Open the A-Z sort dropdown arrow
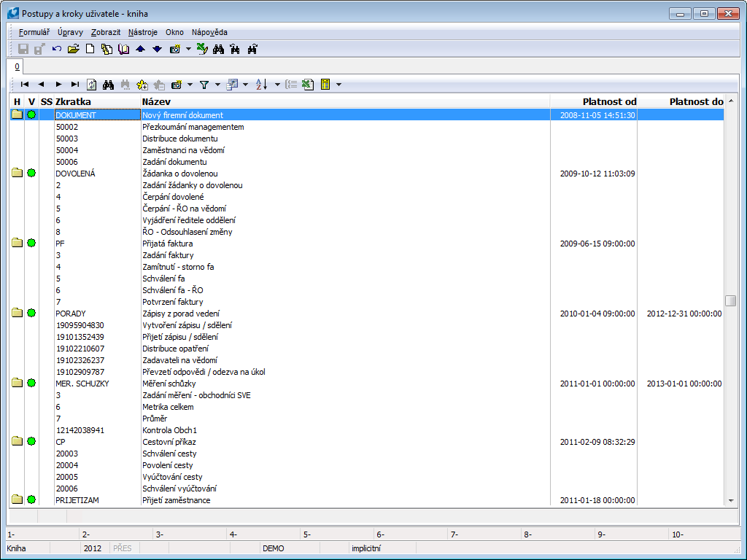747x560 pixels. [x=277, y=85]
